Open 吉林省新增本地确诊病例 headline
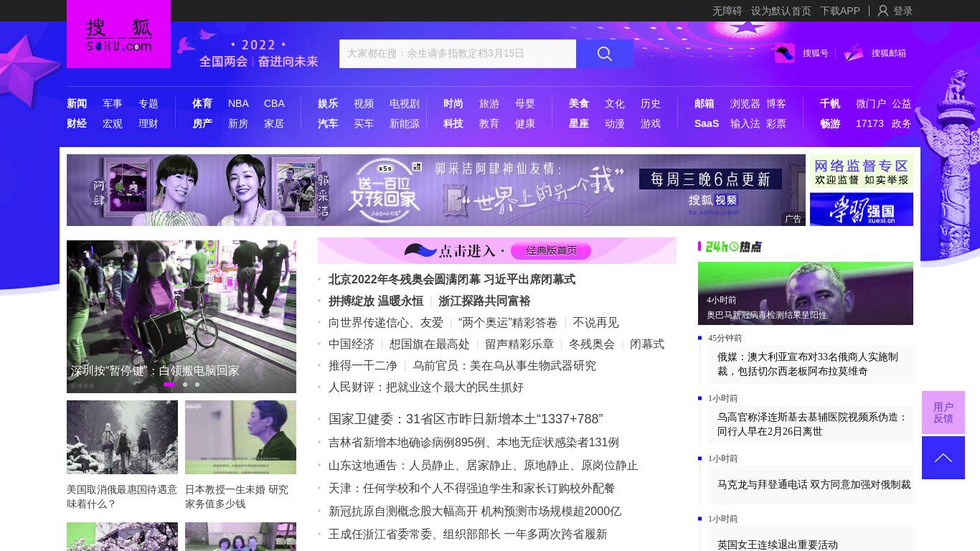The width and height of the screenshot is (980, 551). [473, 442]
